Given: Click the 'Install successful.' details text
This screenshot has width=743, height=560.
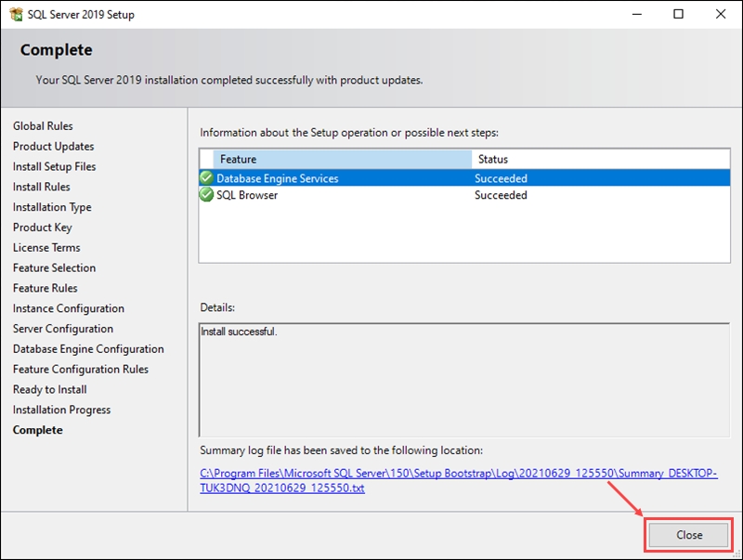Looking at the screenshot, I should 239,332.
